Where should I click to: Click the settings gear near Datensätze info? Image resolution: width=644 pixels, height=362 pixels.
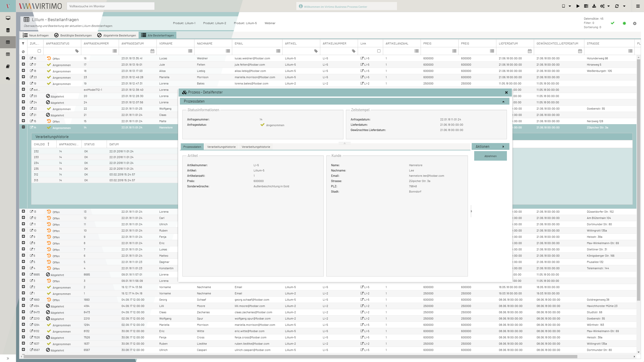tap(635, 23)
